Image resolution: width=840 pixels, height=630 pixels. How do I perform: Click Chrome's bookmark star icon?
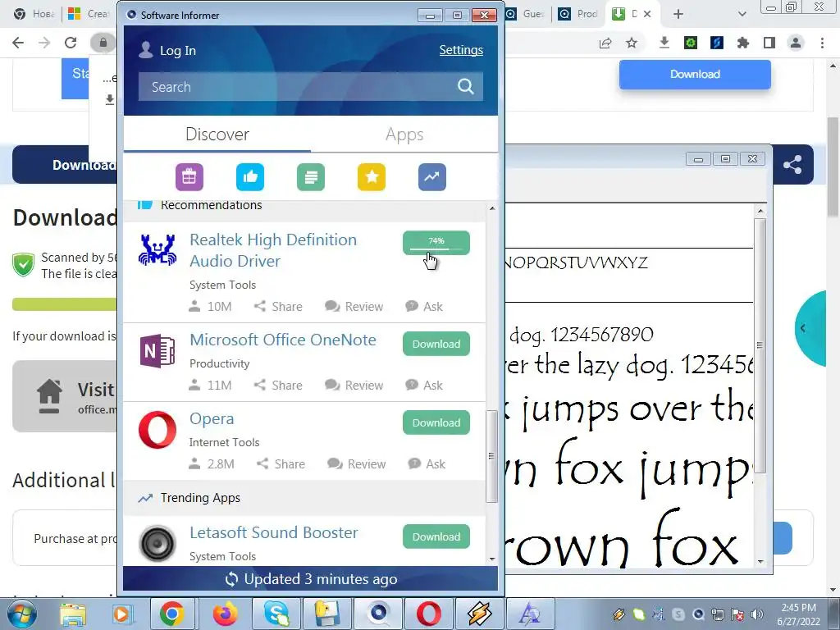[632, 43]
